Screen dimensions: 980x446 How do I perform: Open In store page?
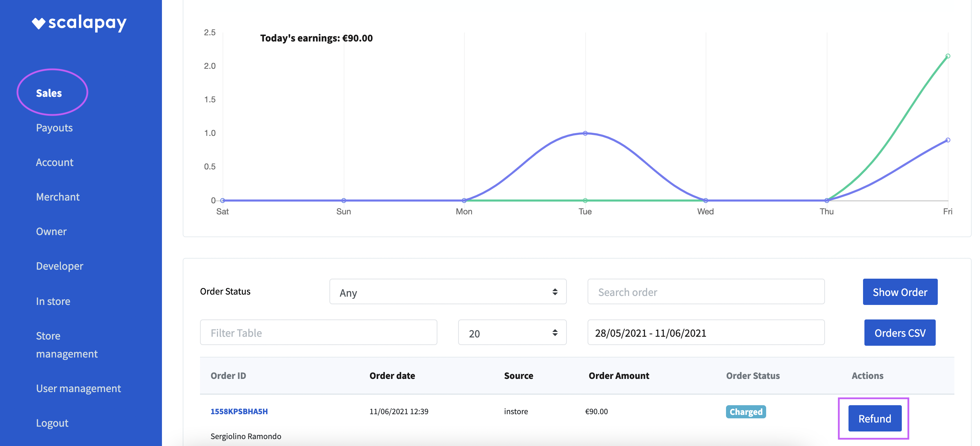click(x=53, y=301)
